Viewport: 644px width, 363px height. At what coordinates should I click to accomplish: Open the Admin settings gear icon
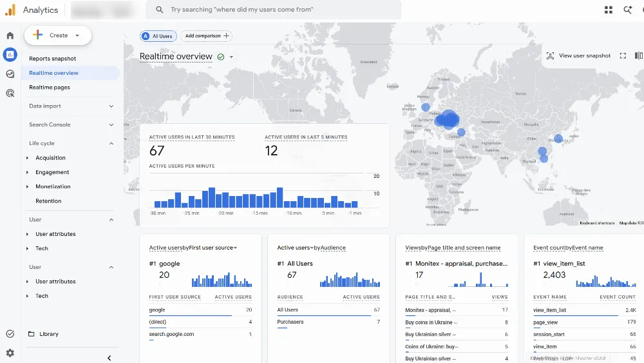[x=10, y=353]
